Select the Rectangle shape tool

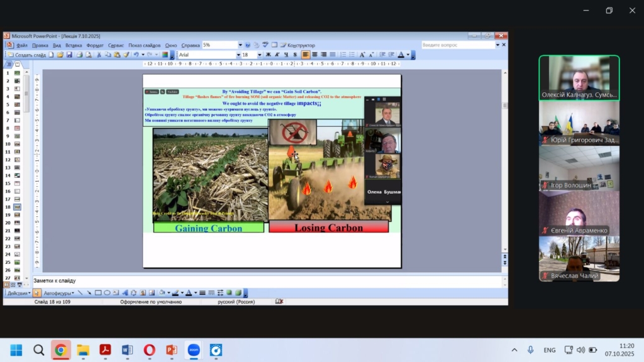tap(98, 293)
